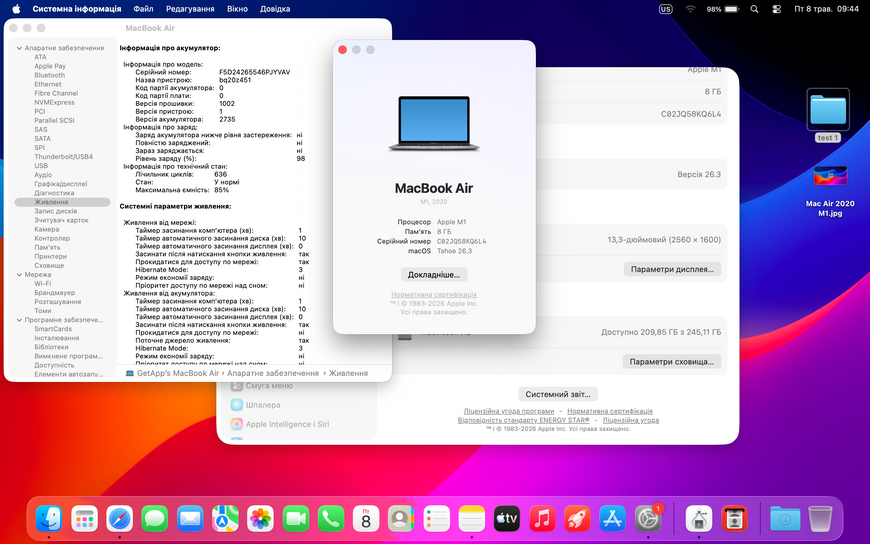
Task: Open Spotlight search in menu bar
Action: (x=754, y=9)
